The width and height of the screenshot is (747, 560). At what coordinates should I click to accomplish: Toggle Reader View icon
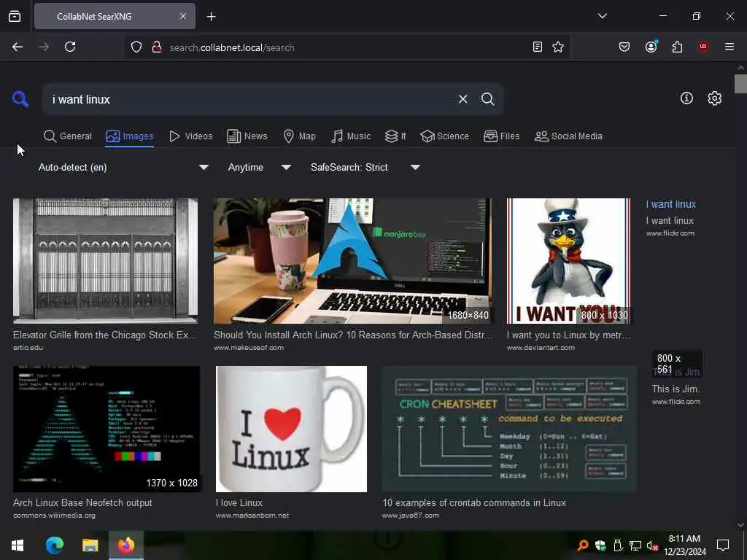point(538,47)
